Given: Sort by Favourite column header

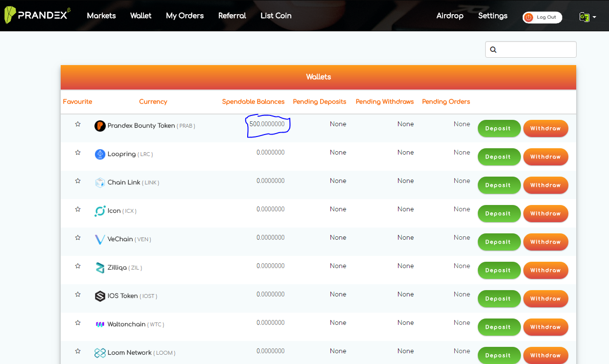Looking at the screenshot, I should click(77, 102).
